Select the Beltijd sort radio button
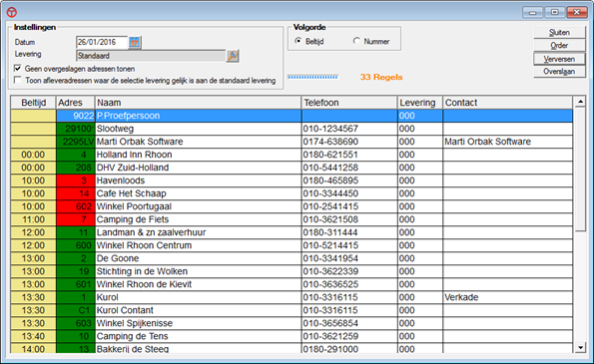594x364 pixels. pyautogui.click(x=298, y=41)
